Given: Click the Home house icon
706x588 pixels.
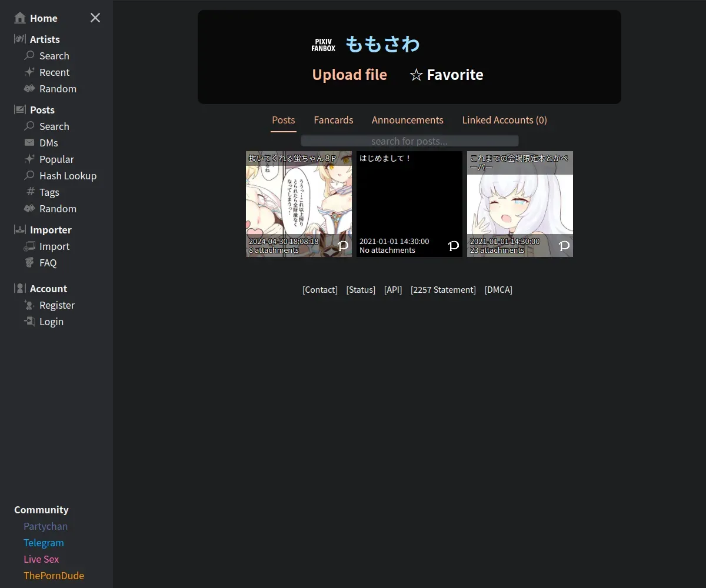Looking at the screenshot, I should point(20,18).
